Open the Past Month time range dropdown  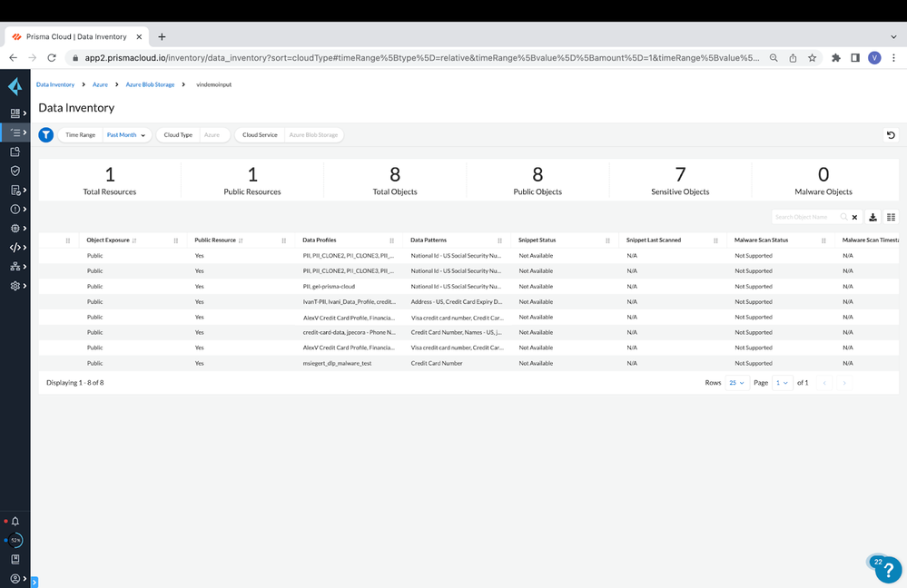click(x=126, y=135)
